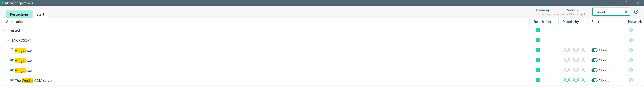This screenshot has width=644, height=88.
Task: Open the View filters dropdown
Action: (x=573, y=10)
